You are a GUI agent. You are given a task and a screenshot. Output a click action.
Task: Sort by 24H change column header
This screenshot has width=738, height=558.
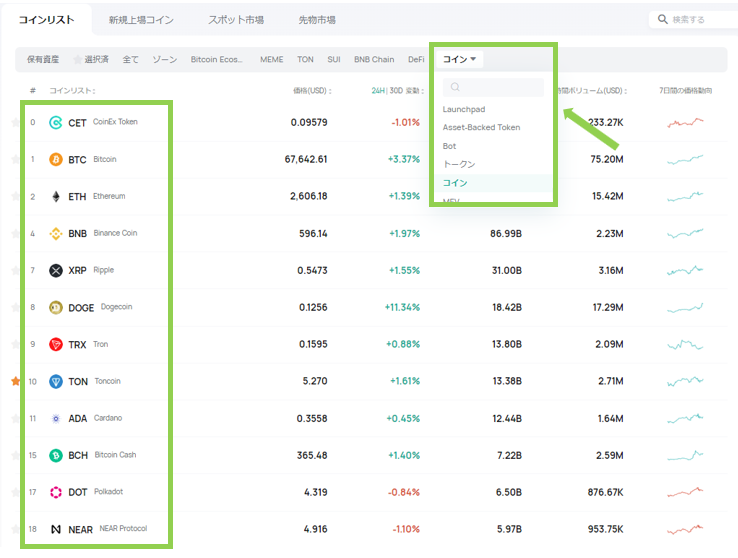[x=377, y=90]
